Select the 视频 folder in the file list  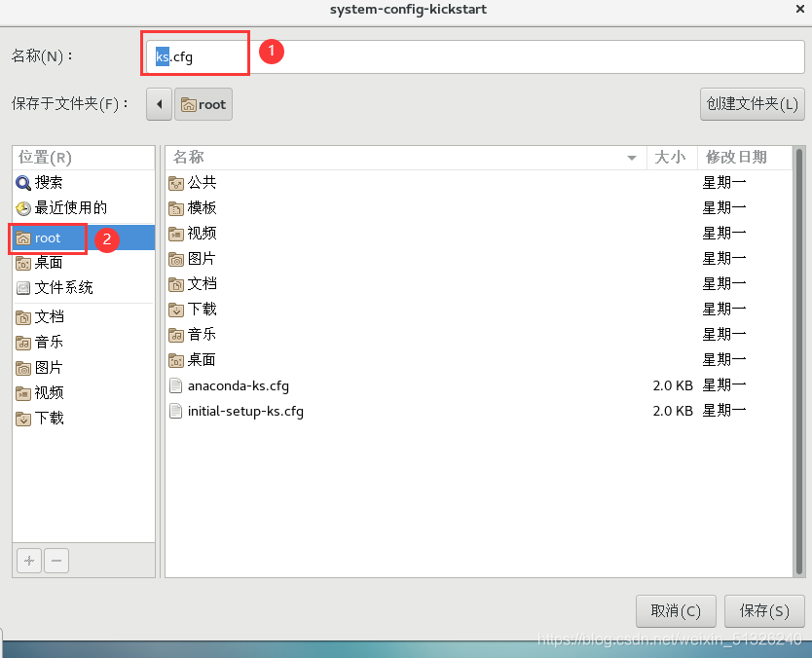click(x=479, y=233)
